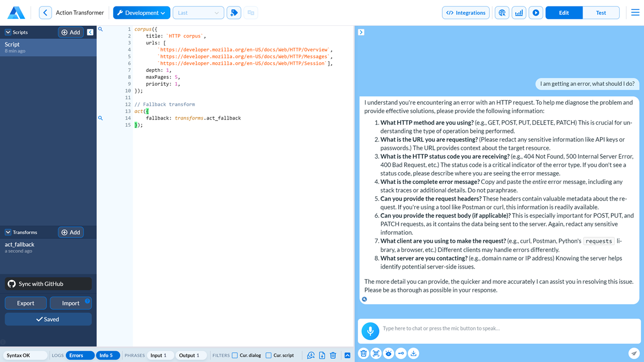Open the Last version dropdown
Image resolution: width=644 pixels, height=362 pixels.
pyautogui.click(x=198, y=13)
